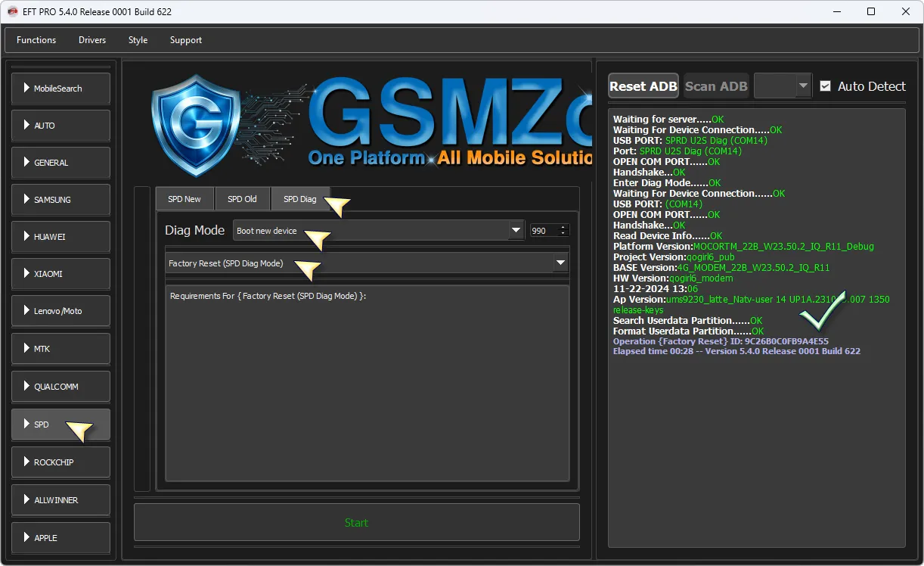The height and width of the screenshot is (566, 924).
Task: Click the EFT Pro app icon in title bar
Action: point(12,11)
